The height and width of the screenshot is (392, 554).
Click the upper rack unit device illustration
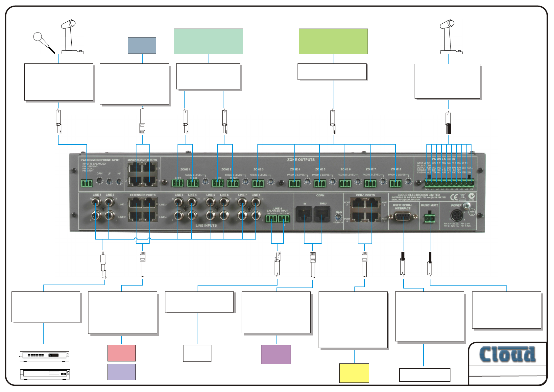pyautogui.click(x=44, y=356)
